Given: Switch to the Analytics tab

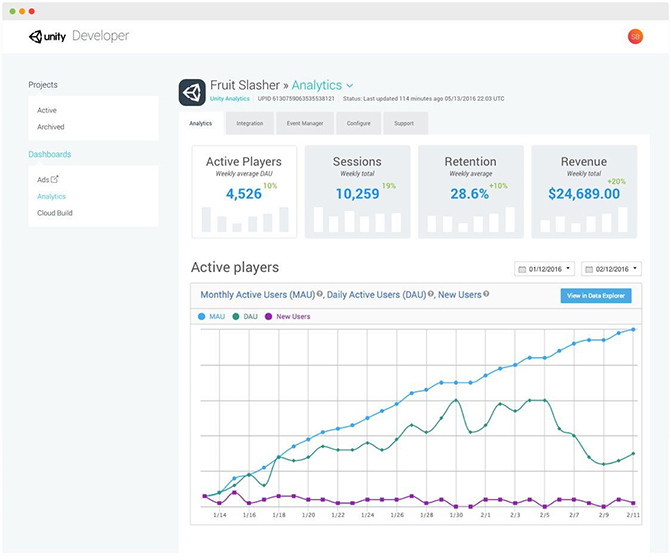Looking at the screenshot, I should point(201,123).
